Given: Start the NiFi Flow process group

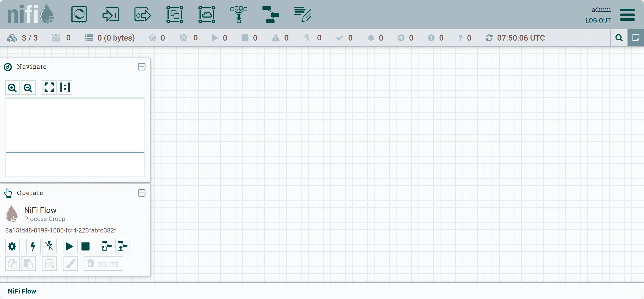Looking at the screenshot, I should pyautogui.click(x=70, y=246).
